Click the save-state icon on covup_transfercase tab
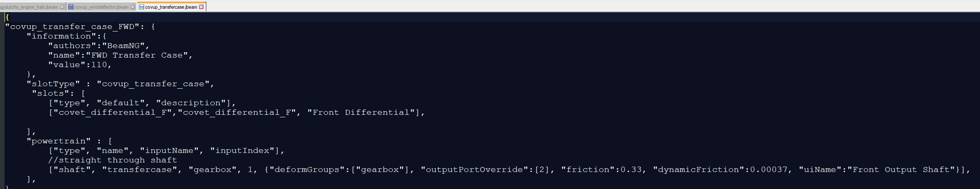Screen dimensions: 980x189 141,7
